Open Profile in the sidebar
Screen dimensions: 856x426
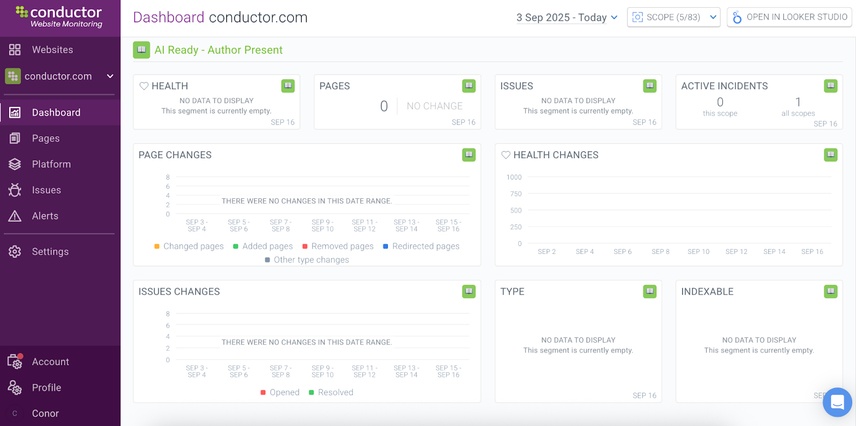tap(46, 387)
